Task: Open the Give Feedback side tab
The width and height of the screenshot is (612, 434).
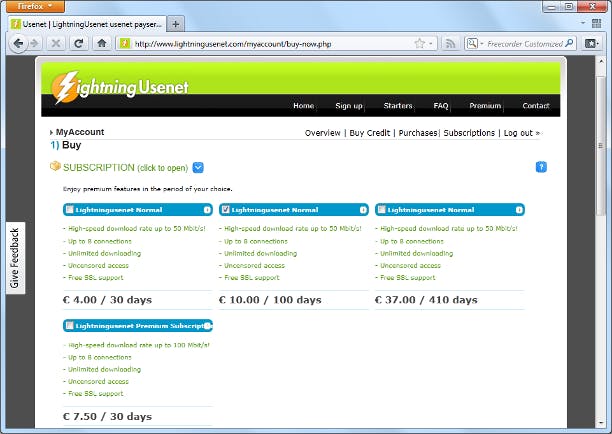Action: pyautogui.click(x=15, y=258)
